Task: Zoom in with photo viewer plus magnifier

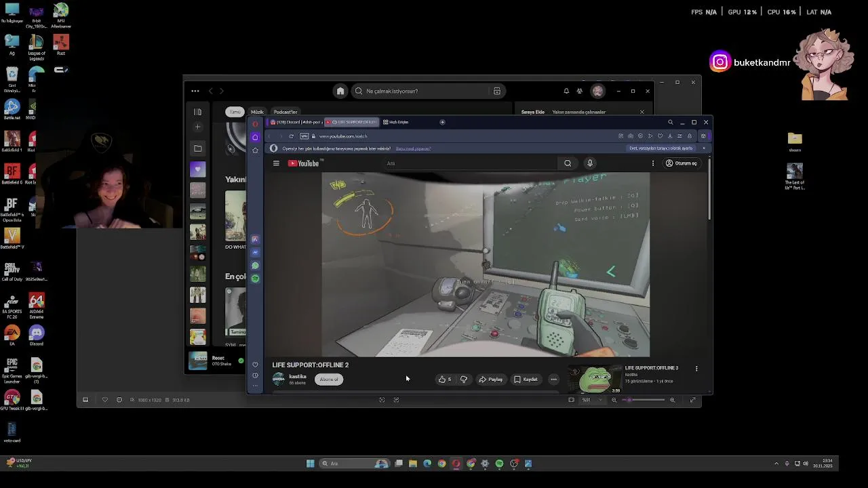Action: click(672, 400)
